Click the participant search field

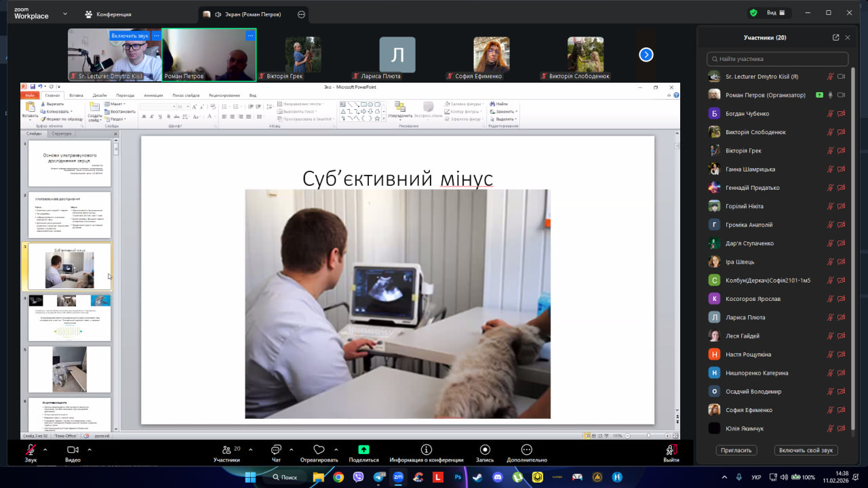pyautogui.click(x=777, y=59)
